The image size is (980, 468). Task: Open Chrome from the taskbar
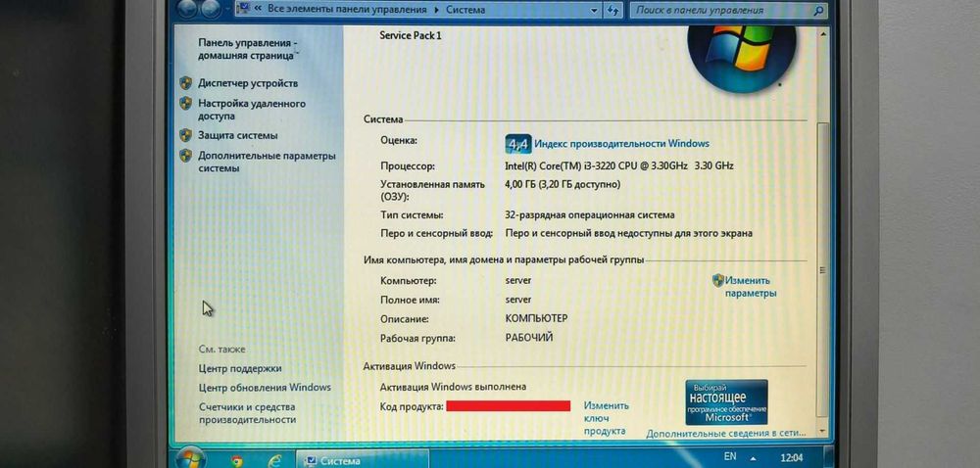coord(236,461)
